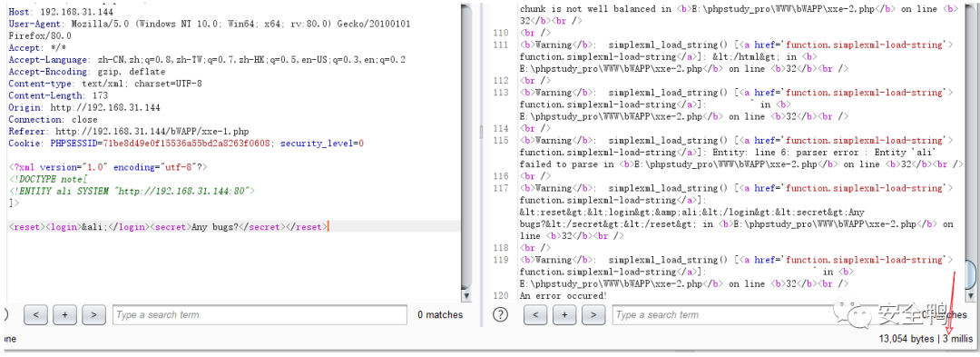Image resolution: width=980 pixels, height=357 pixels.
Task: Click the 'Origin: http://192.168.31.144' line
Action: 84,107
